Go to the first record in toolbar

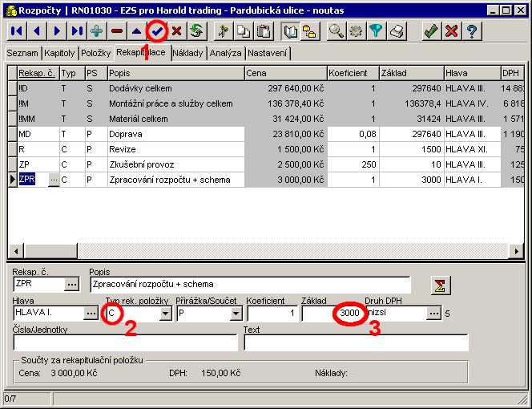[x=16, y=32]
